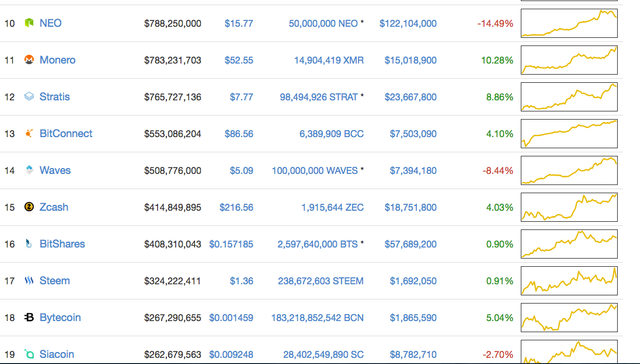640x364 pixels.
Task: Click supply 2,597,640,000 BTS
Action: point(318,244)
